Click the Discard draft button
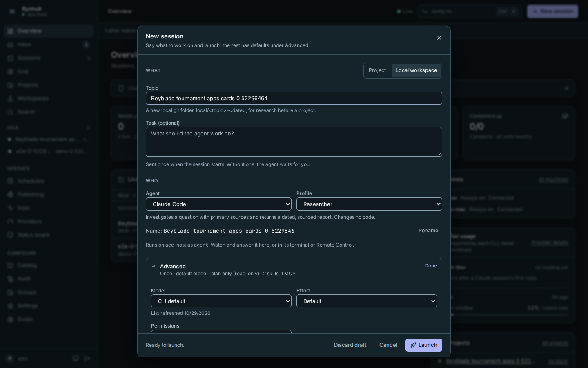 click(350, 345)
